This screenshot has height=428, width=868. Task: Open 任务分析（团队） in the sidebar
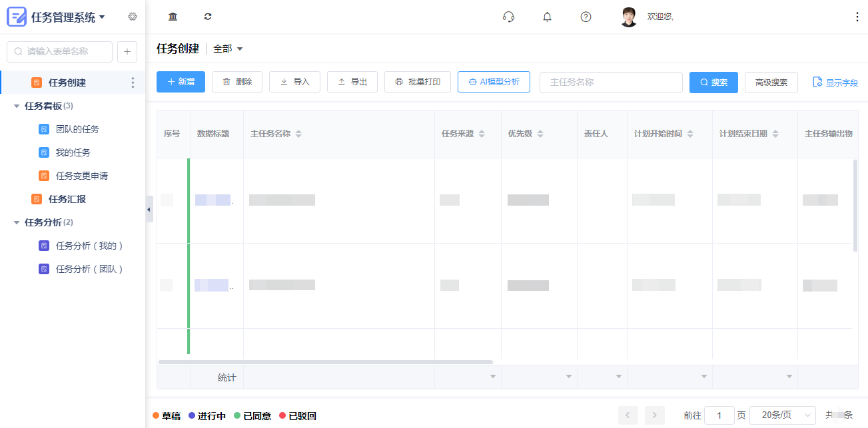tap(89, 269)
